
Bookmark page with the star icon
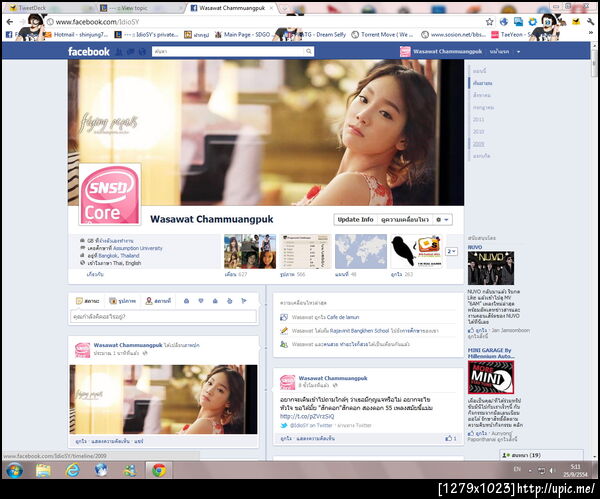(489, 22)
